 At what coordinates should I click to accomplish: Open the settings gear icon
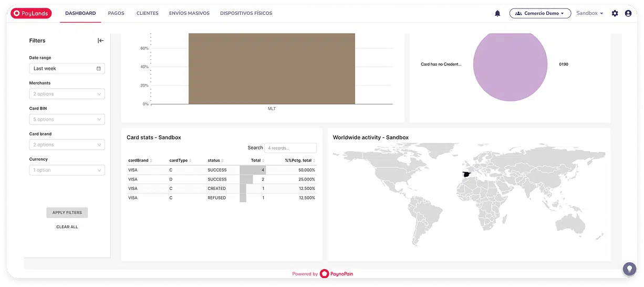pyautogui.click(x=615, y=14)
